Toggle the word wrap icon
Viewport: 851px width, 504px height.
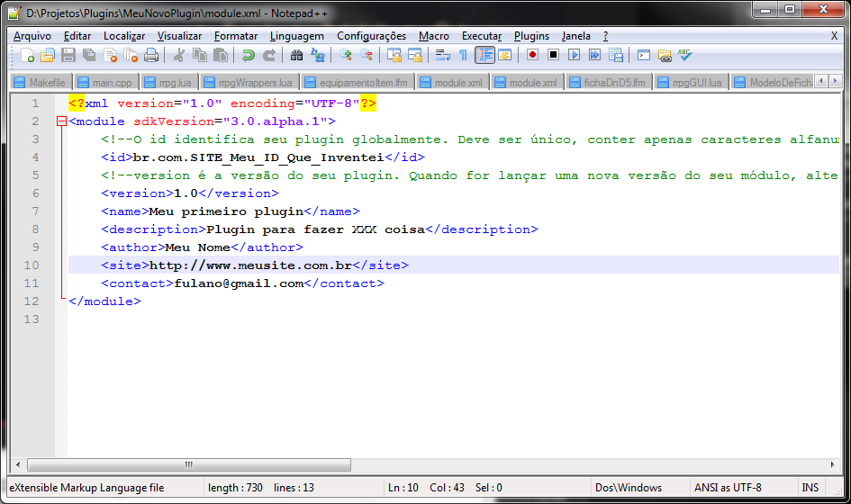[x=443, y=56]
